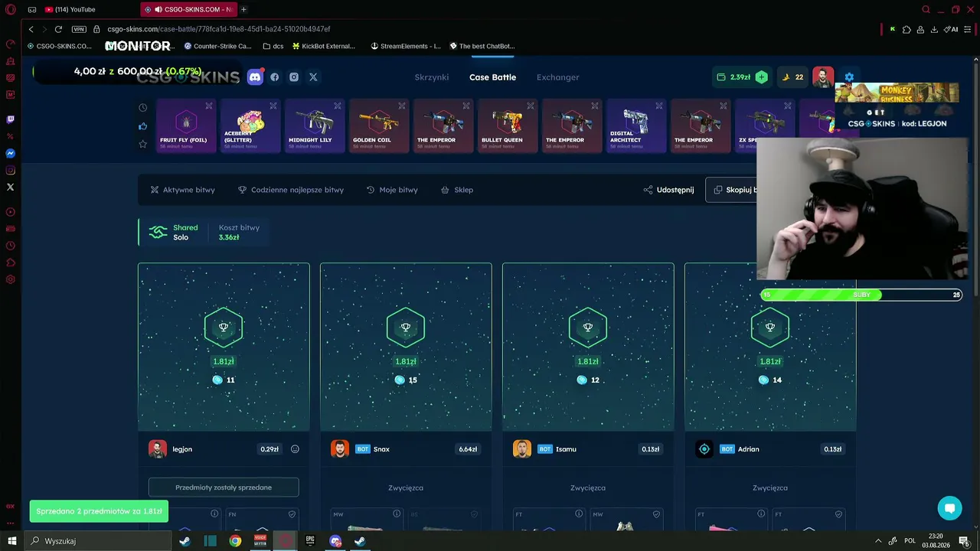
Task: Open the browser easy setup menu icon
Action: coord(967,29)
